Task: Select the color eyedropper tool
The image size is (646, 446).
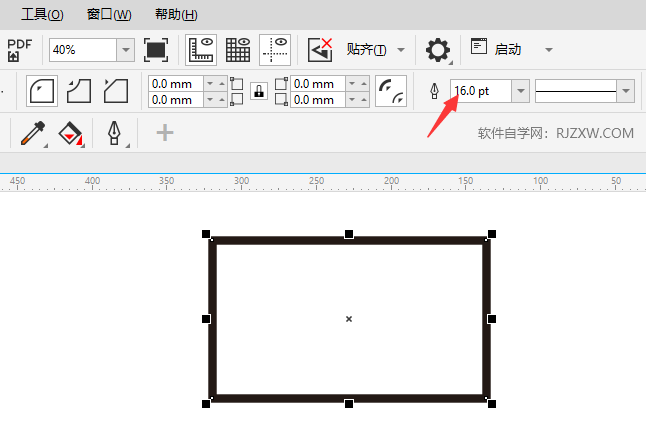Action: (x=33, y=133)
